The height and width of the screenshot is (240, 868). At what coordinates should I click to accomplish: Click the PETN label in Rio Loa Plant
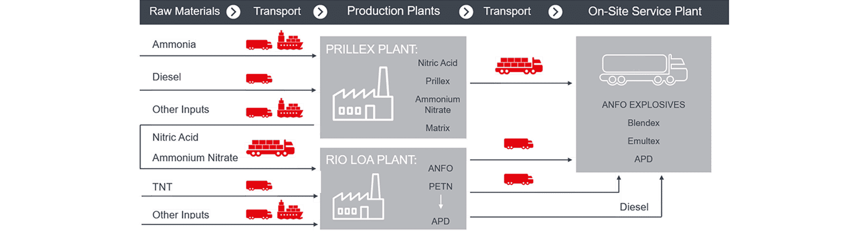pos(440,186)
